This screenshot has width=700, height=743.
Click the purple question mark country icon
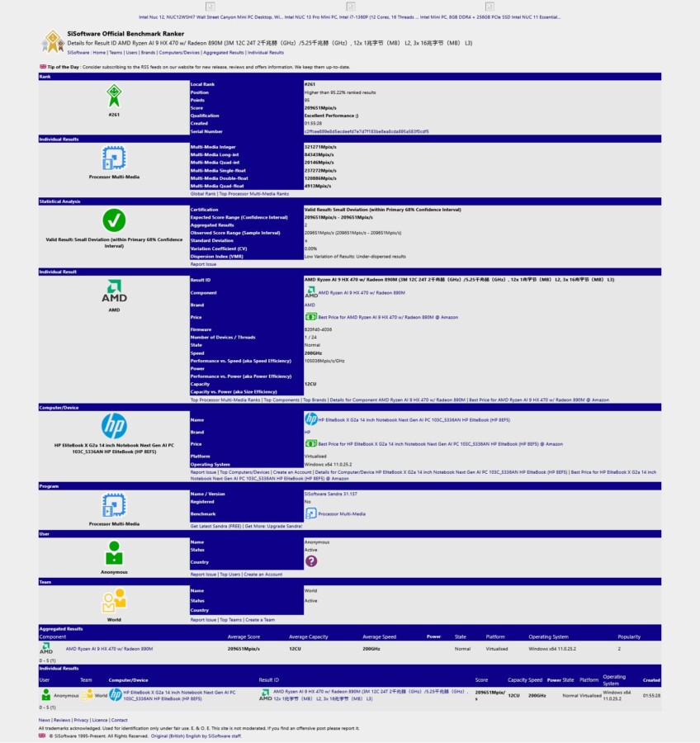tap(311, 561)
